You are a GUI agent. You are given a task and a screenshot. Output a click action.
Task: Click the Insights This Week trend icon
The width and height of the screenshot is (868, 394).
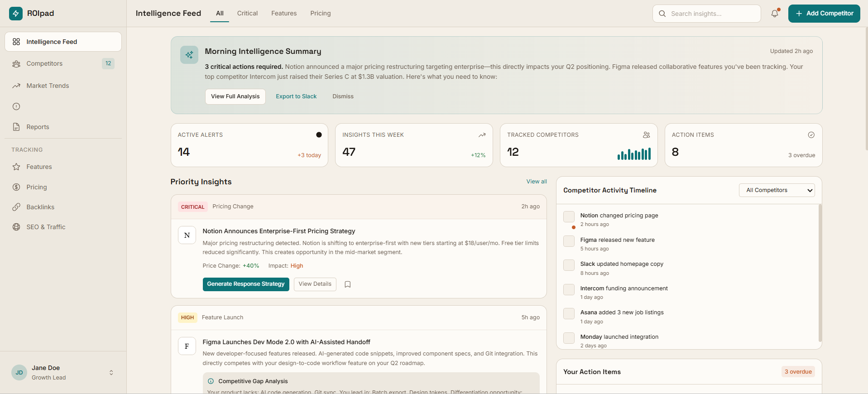(482, 135)
